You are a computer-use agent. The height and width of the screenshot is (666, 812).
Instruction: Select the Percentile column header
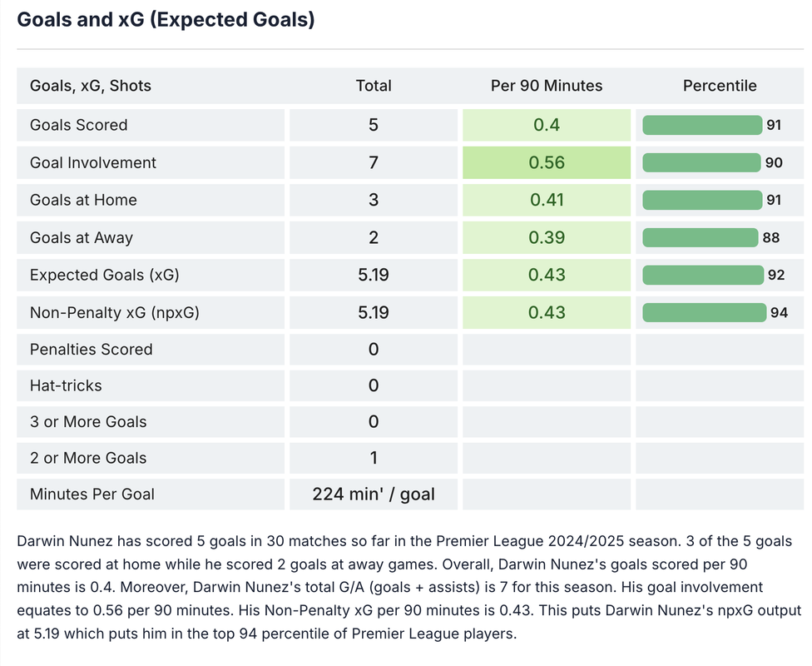720,86
